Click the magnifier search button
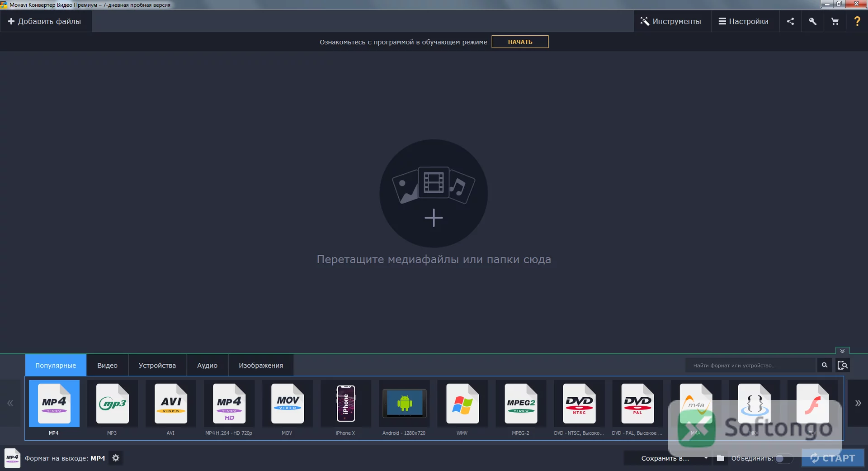The image size is (868, 471). click(x=825, y=365)
